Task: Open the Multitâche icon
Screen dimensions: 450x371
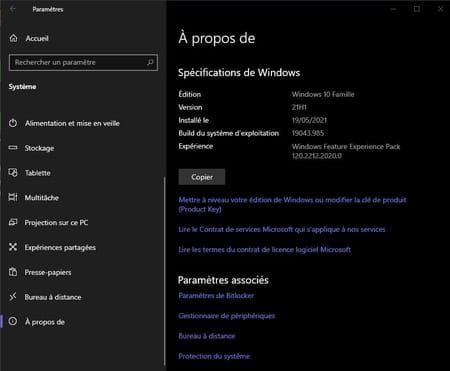Action: (x=13, y=197)
